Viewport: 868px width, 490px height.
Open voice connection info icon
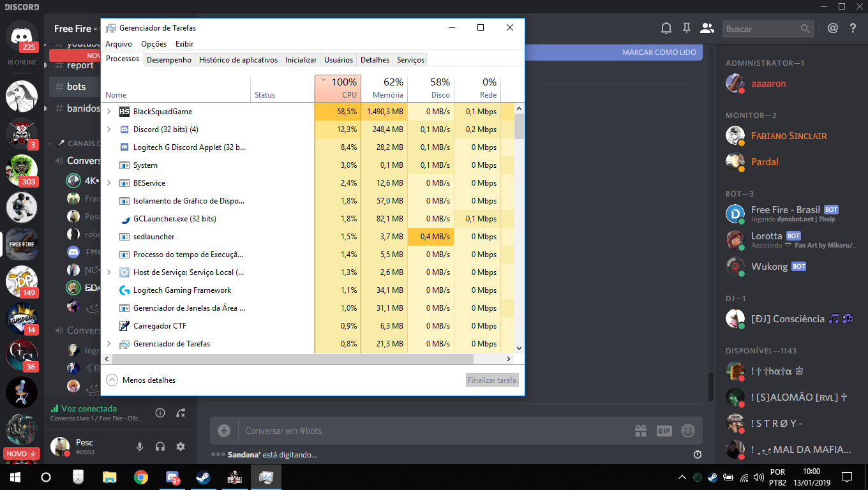[160, 413]
